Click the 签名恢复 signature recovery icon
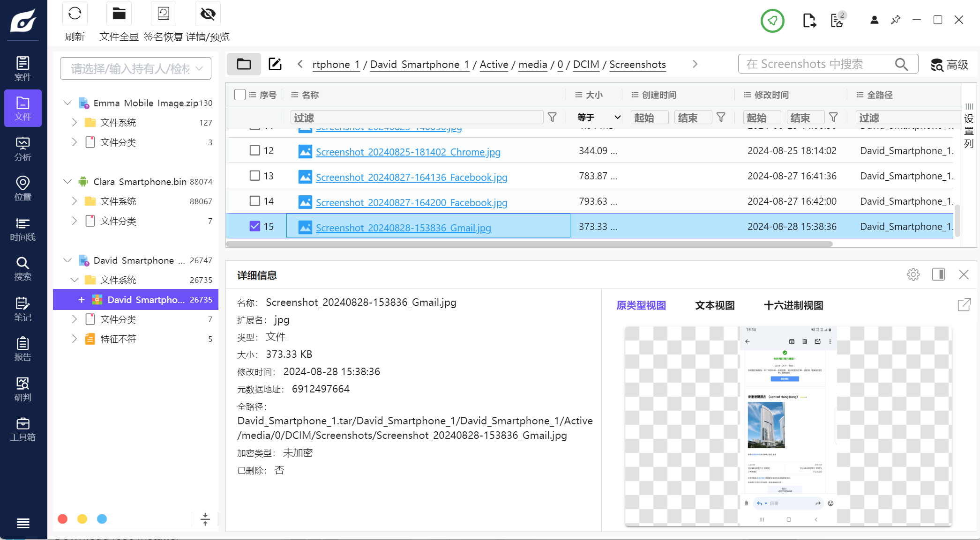Image resolution: width=980 pixels, height=540 pixels. (x=163, y=14)
